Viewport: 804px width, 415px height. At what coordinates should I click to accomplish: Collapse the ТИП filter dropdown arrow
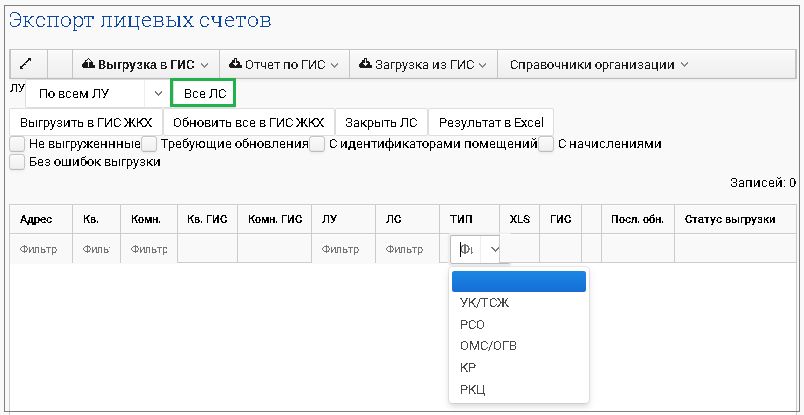494,250
